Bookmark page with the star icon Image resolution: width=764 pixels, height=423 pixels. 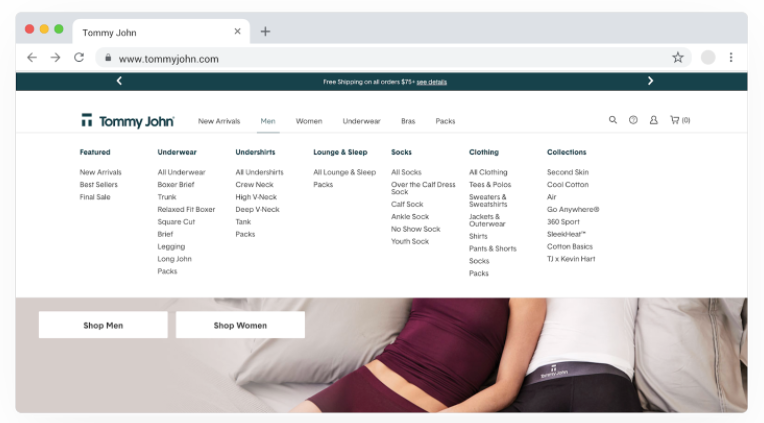[x=678, y=58]
